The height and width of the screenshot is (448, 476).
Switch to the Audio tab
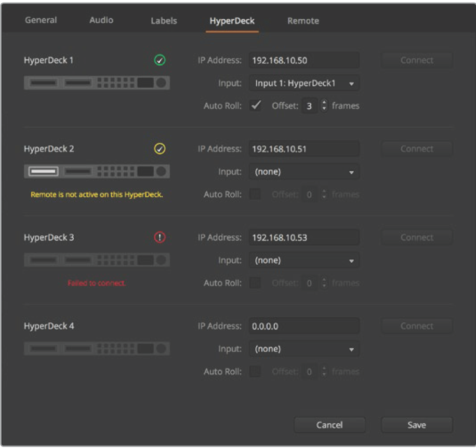pyautogui.click(x=101, y=21)
